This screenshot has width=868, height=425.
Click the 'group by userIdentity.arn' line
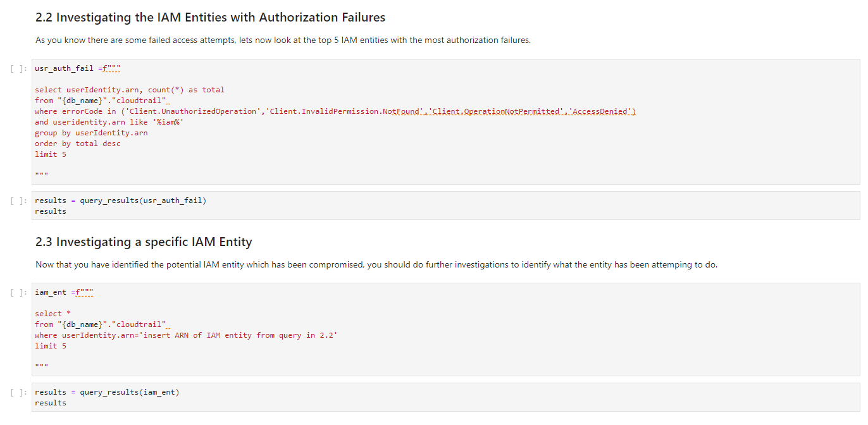click(91, 133)
